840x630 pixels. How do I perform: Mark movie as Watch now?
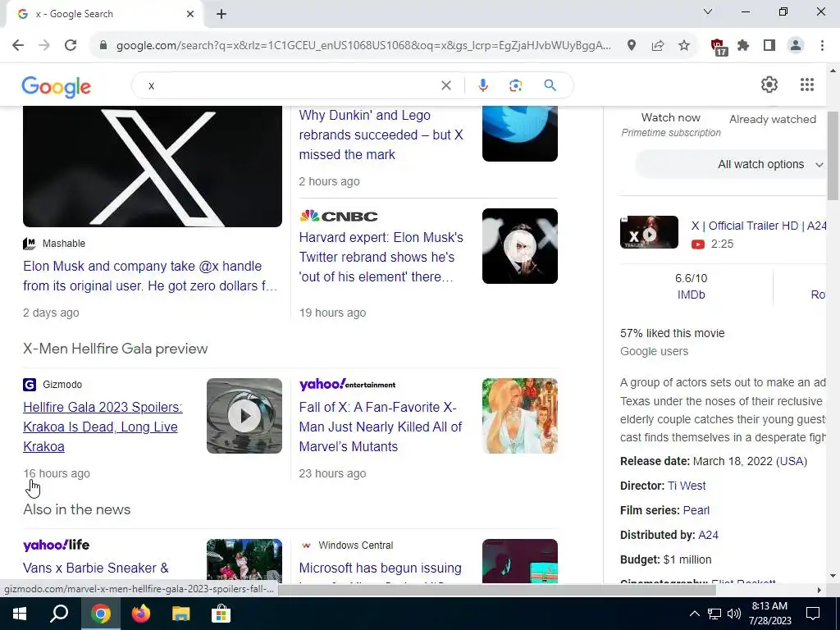click(x=671, y=118)
